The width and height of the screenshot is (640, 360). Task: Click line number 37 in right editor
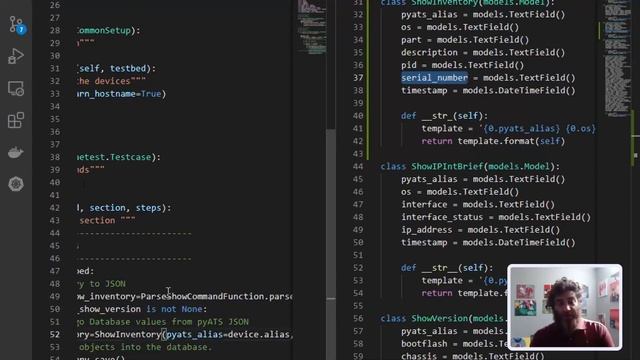point(358,78)
